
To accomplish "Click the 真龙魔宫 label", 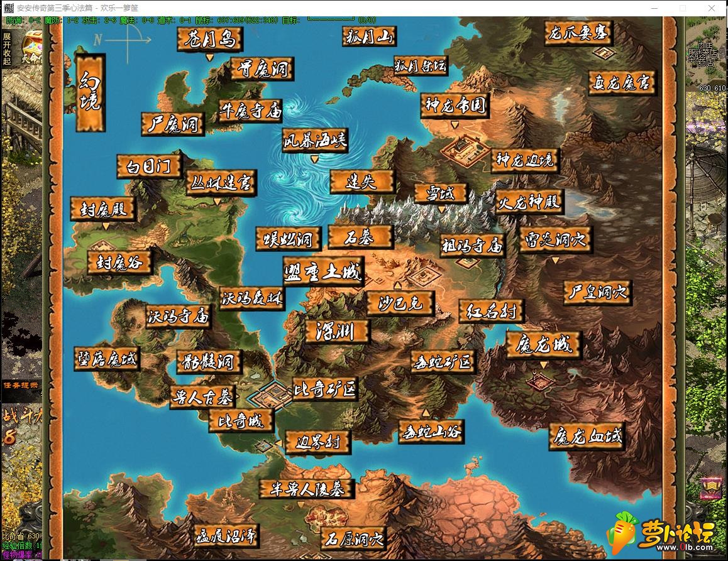I will click(622, 82).
